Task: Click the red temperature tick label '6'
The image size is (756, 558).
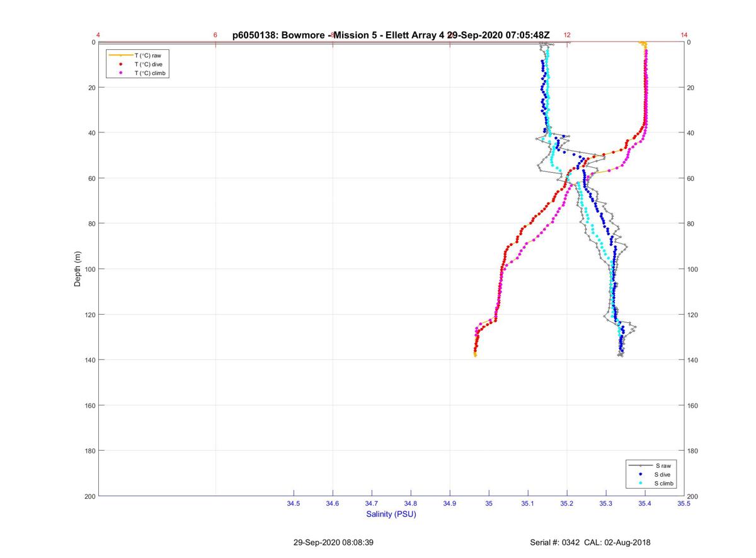Action: click(x=215, y=35)
